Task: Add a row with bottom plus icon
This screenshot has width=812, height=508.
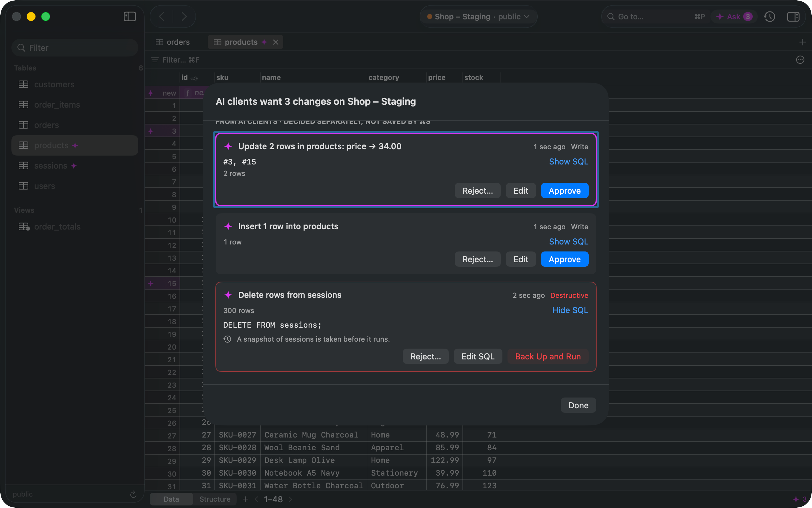Action: 245,499
